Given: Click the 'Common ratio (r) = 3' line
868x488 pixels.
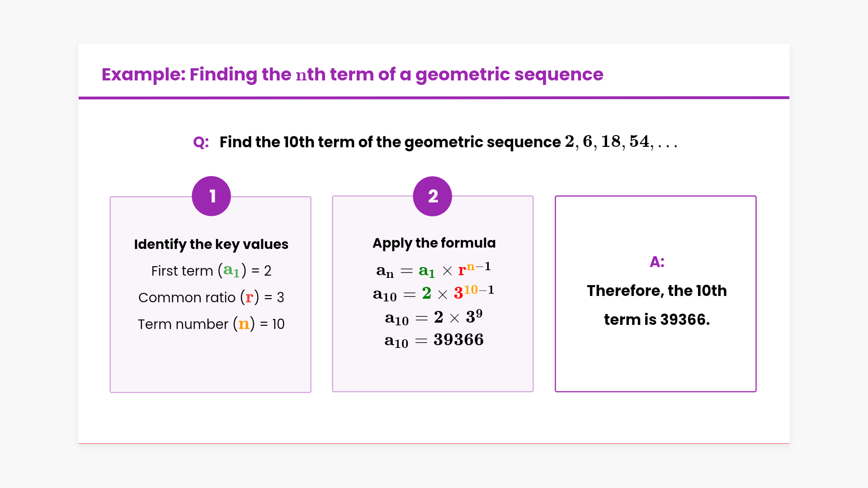Looking at the screenshot, I should (x=211, y=297).
